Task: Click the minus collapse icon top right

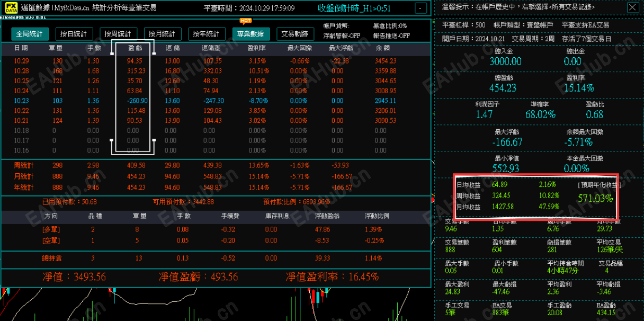Action: click(x=421, y=8)
